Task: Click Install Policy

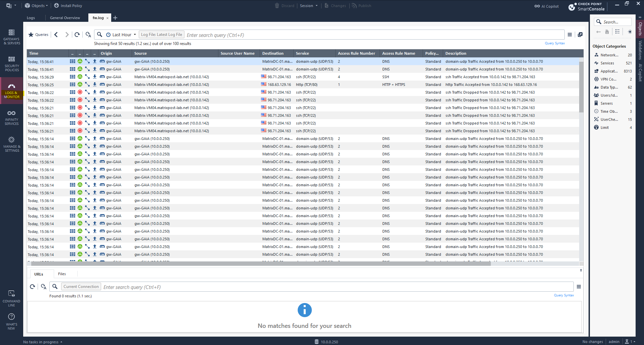Action: [68, 6]
